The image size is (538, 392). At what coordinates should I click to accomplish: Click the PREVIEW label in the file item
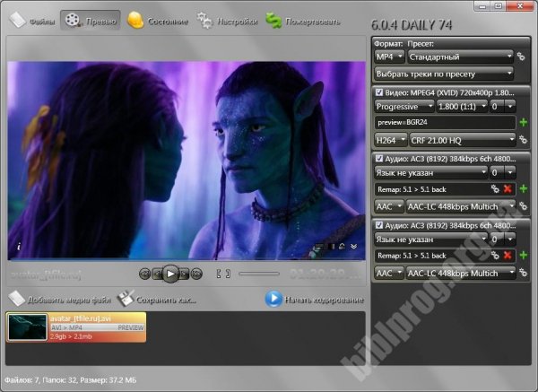point(131,327)
